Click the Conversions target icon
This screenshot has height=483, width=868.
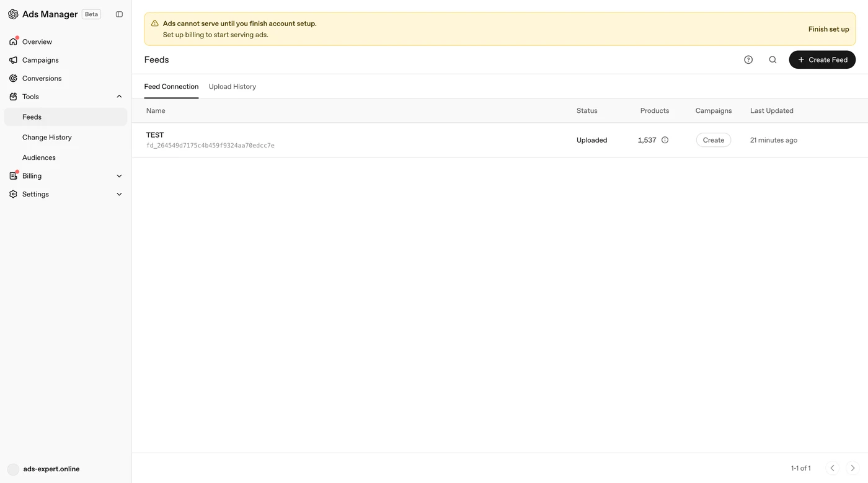pyautogui.click(x=13, y=78)
